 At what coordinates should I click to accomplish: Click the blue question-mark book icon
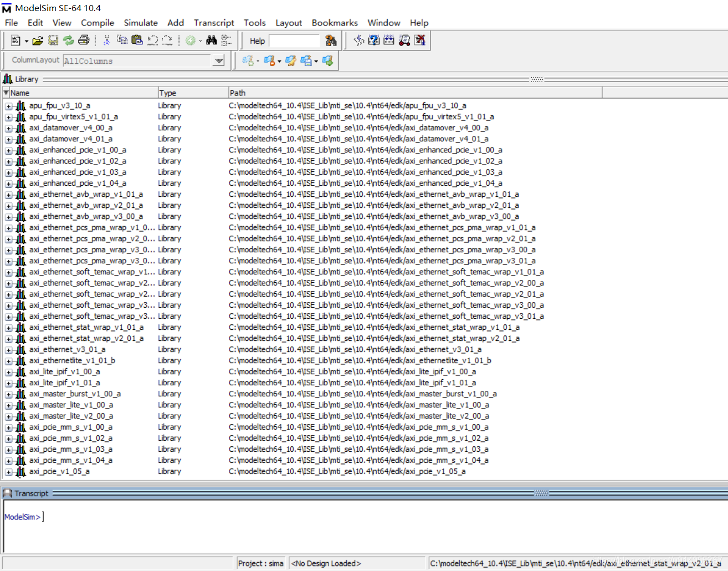click(x=374, y=40)
